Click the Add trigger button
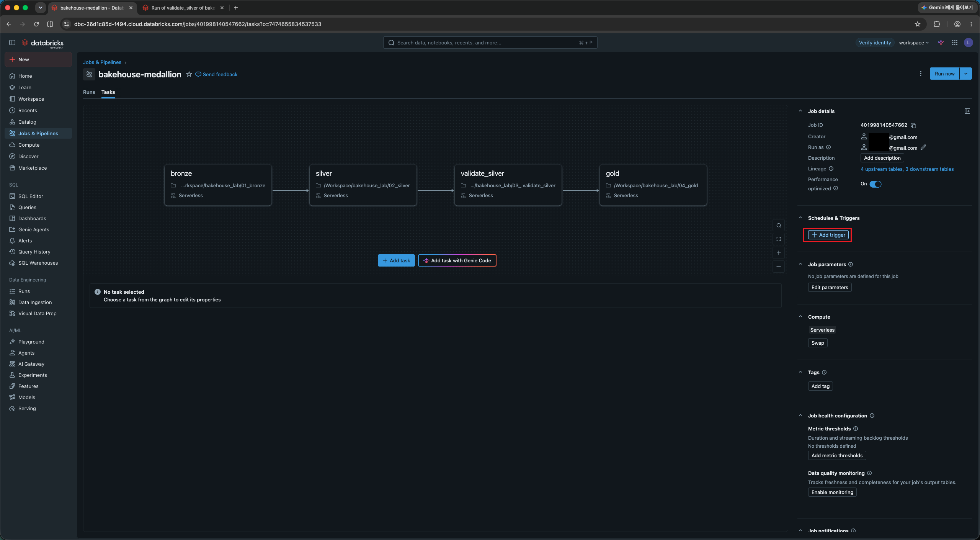 coord(828,235)
